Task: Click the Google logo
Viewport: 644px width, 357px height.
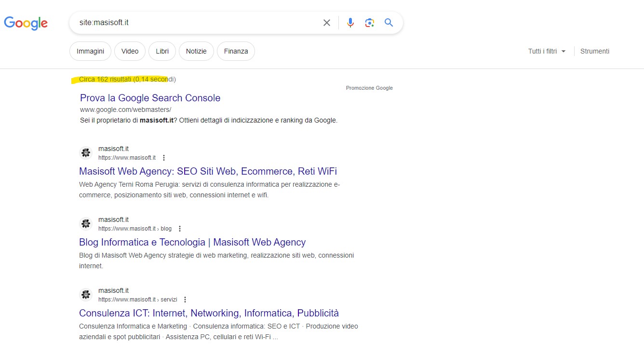Action: (x=26, y=23)
